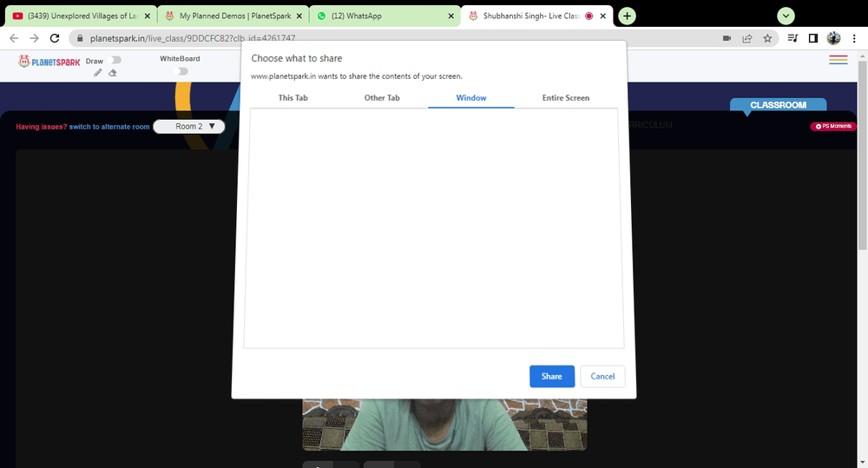Toggle the browser side panel
This screenshot has width=868, height=468.
point(813,38)
